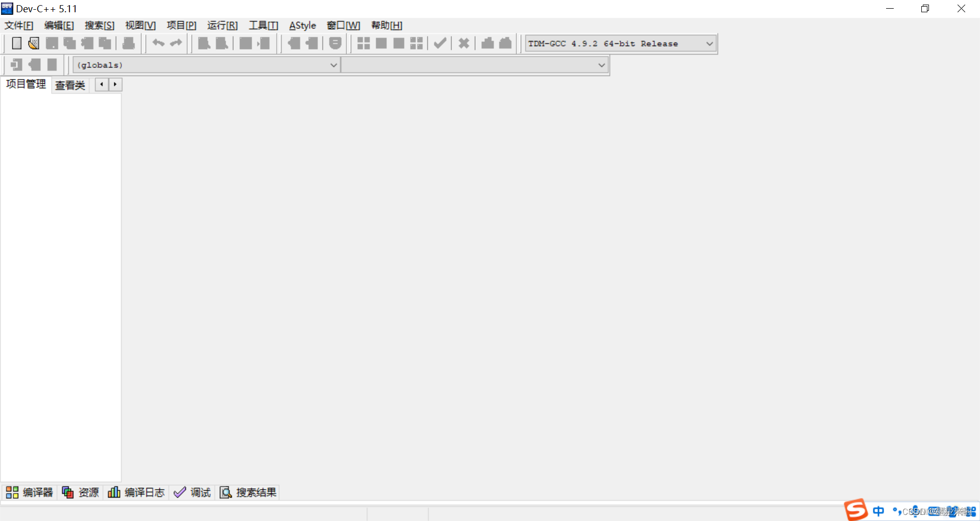Click the Find toolbar icon
The image size is (980, 521).
(x=204, y=43)
